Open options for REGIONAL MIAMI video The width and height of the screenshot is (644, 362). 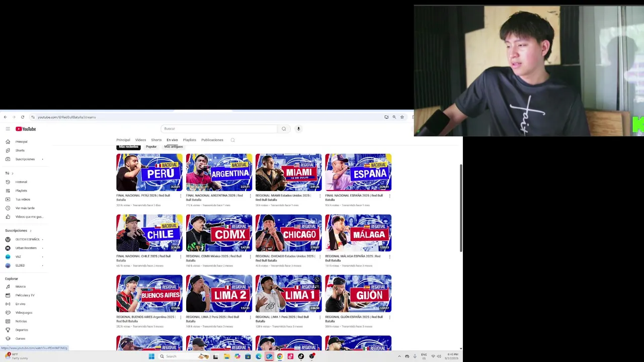(x=319, y=196)
